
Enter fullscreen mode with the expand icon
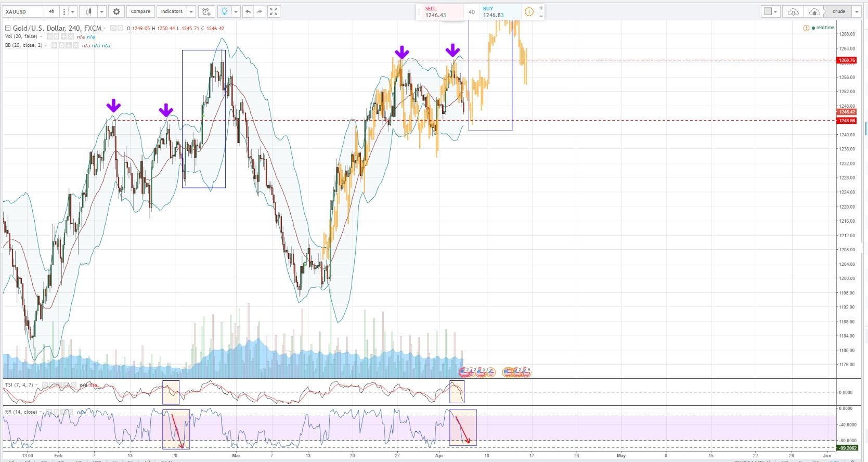274,11
